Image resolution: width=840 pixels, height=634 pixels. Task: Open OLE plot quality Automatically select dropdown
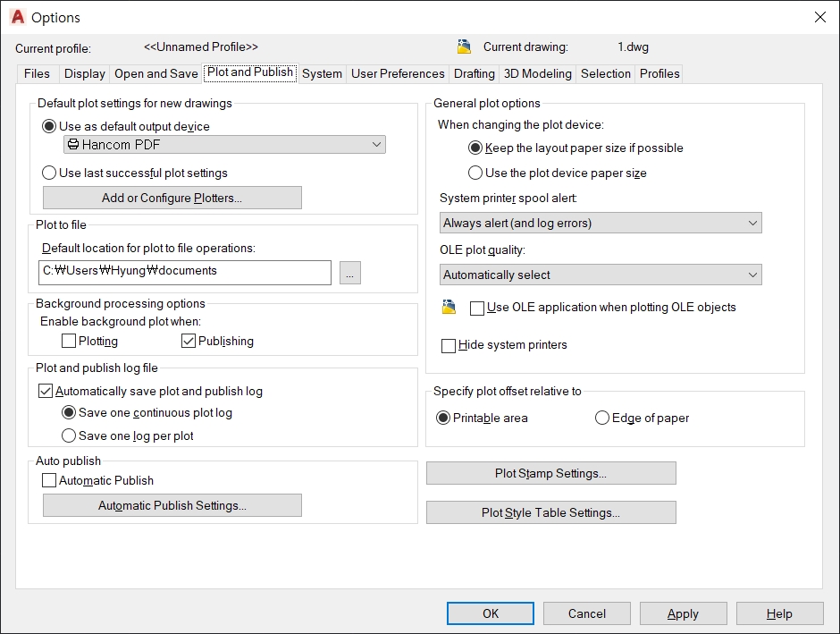601,275
